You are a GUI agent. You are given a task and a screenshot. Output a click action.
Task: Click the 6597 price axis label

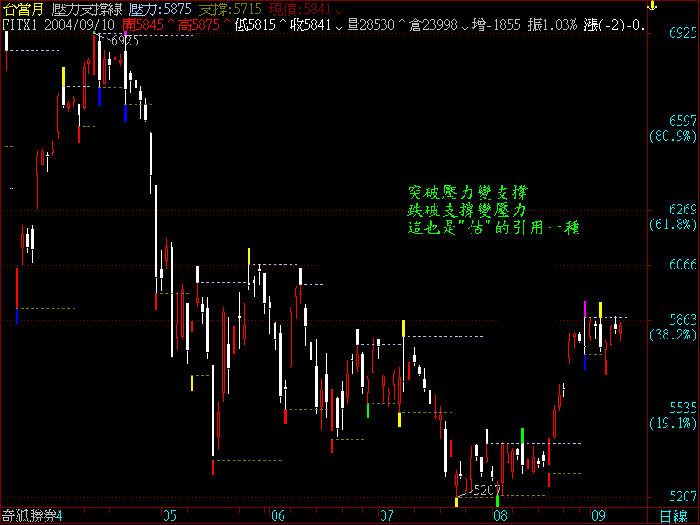[x=683, y=121]
